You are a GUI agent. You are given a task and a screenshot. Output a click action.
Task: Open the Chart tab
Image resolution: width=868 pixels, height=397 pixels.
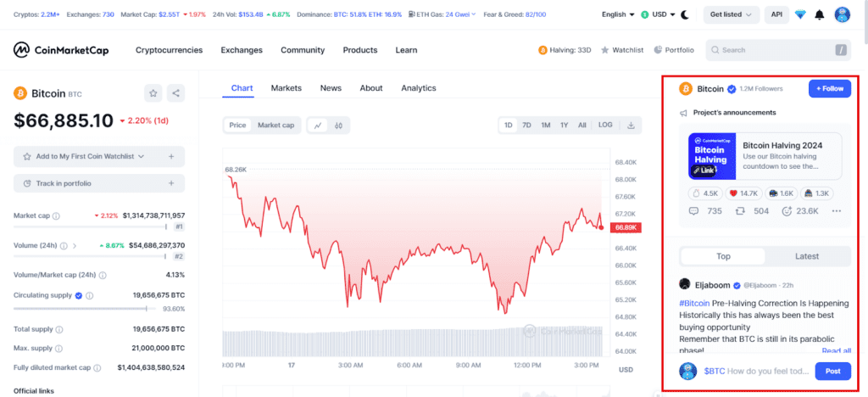pyautogui.click(x=242, y=88)
